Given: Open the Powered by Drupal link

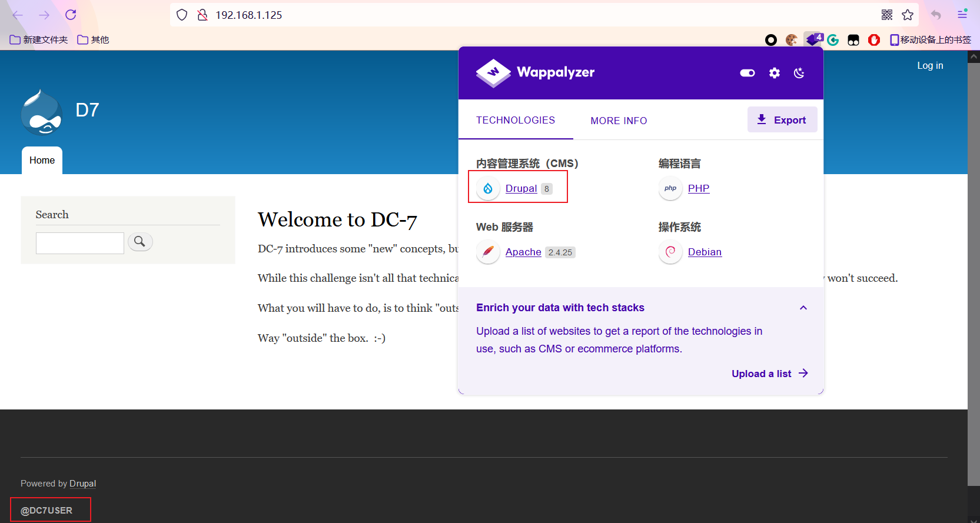Looking at the screenshot, I should (x=82, y=484).
